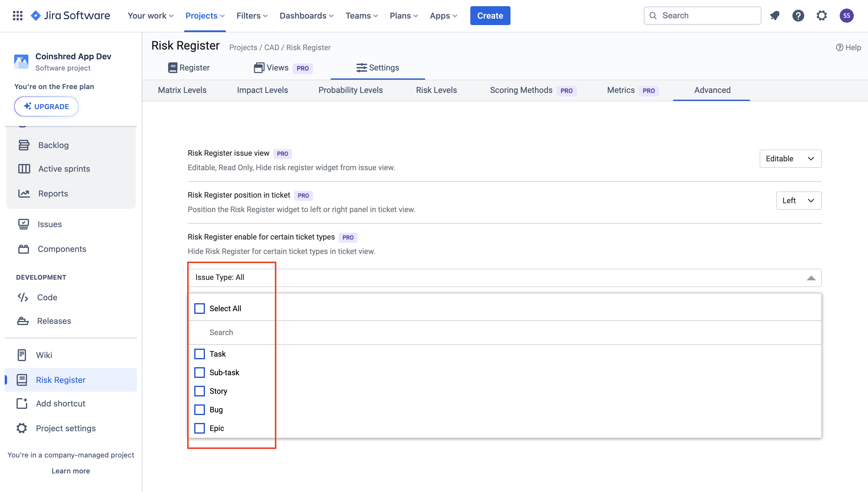Open the help question mark icon
The image size is (868, 492).
pos(798,16)
